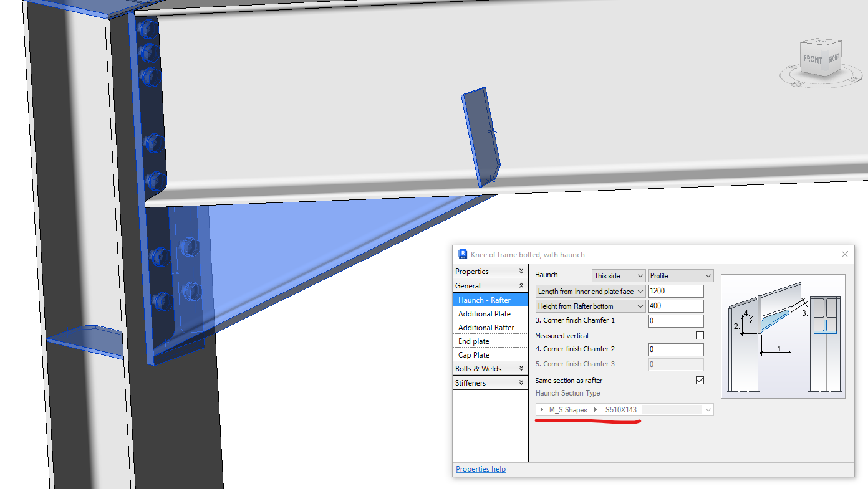Click the S510X143 section size text
868x489 pixels.
pyautogui.click(x=621, y=410)
